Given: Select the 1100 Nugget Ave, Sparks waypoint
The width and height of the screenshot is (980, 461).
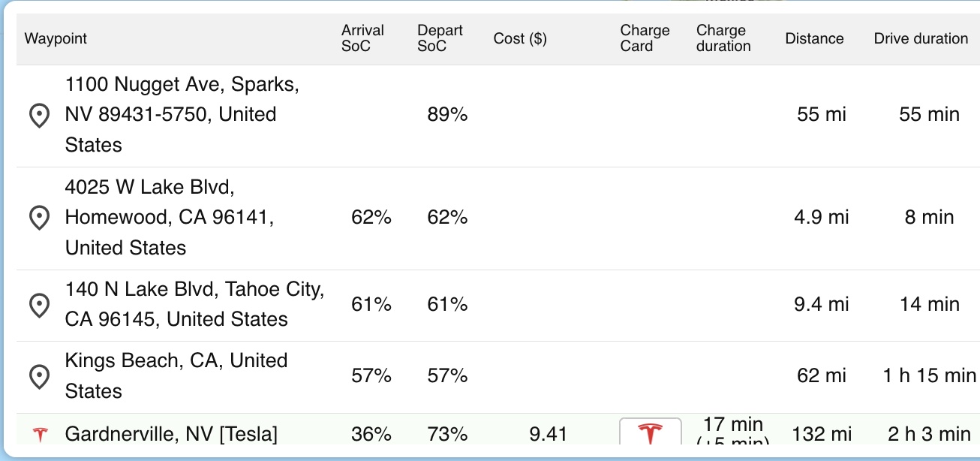Looking at the screenshot, I should 182,115.
